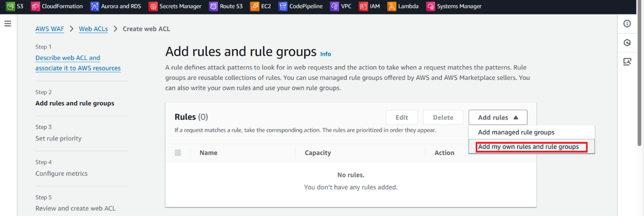Open the IAM shortcut icon
The height and width of the screenshot is (216, 644).
(363, 7)
